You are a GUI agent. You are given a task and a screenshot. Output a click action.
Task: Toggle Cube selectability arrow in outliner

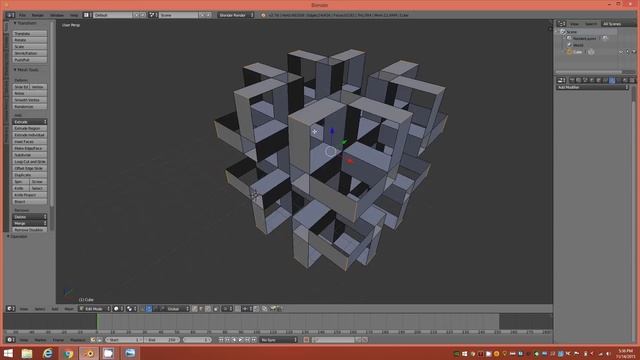click(x=627, y=52)
